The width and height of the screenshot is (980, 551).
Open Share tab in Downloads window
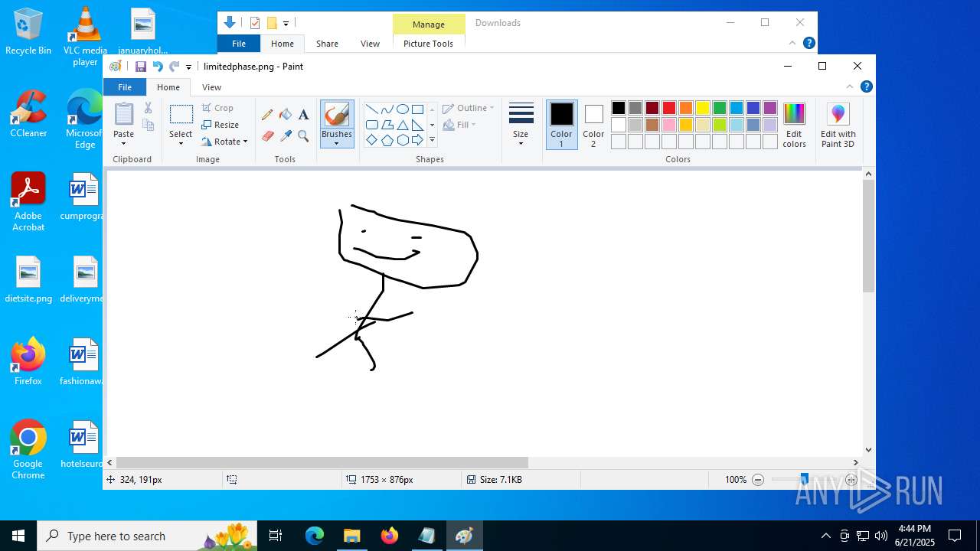[x=327, y=44]
